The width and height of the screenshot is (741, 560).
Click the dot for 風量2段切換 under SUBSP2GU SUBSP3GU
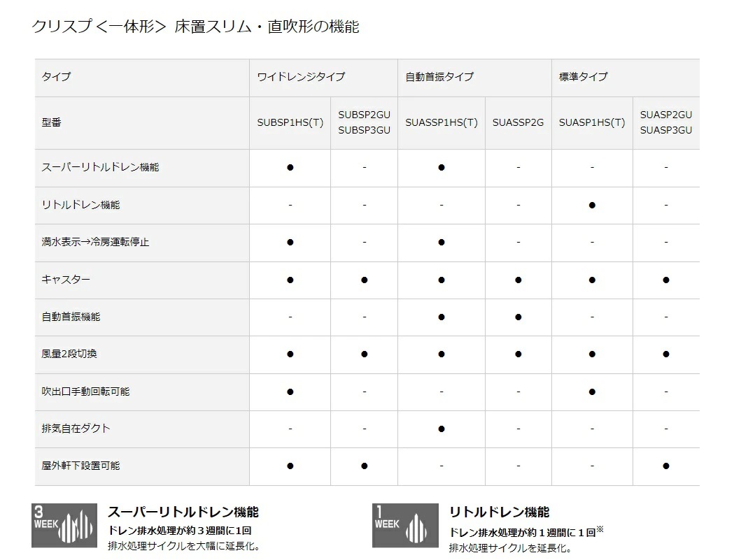point(365,354)
